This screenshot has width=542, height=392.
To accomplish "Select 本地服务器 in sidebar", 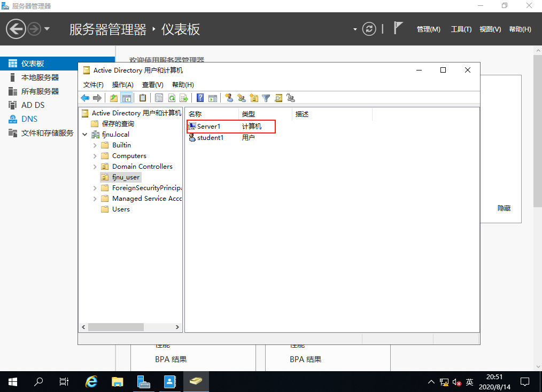I will [x=39, y=77].
